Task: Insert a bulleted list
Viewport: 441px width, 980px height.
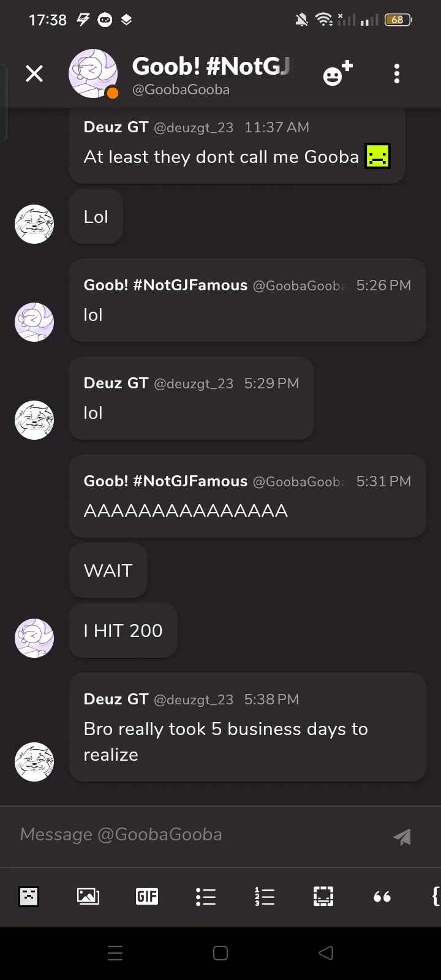Action: [206, 897]
